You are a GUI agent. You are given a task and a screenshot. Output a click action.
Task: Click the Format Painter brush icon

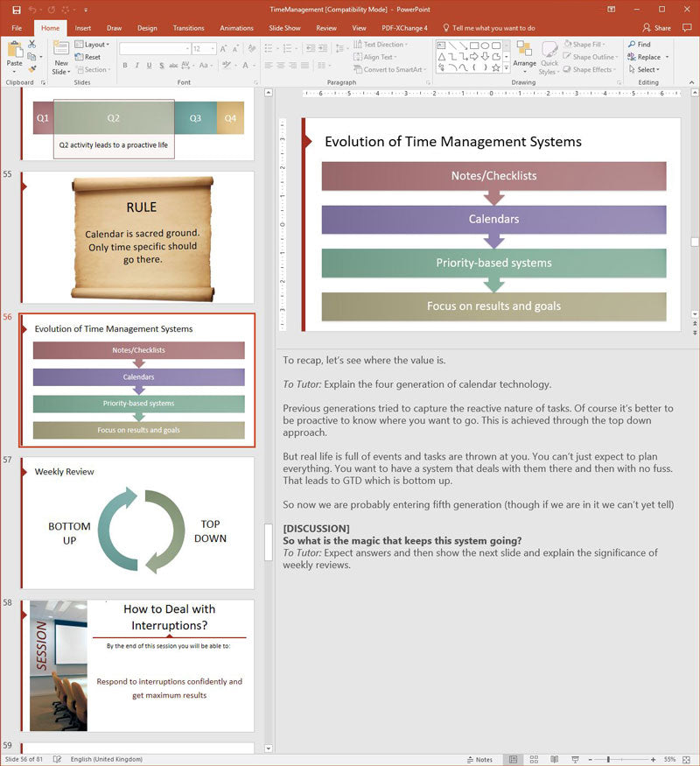32,69
